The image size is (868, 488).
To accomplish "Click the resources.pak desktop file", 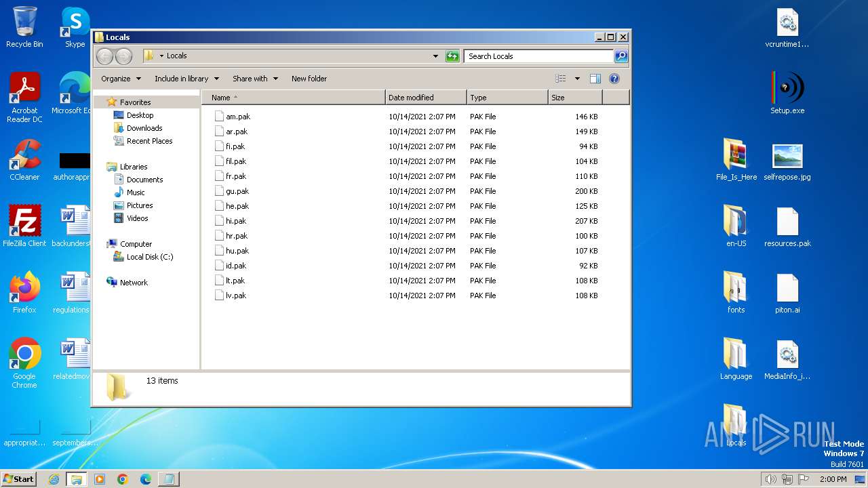I will [x=787, y=226].
